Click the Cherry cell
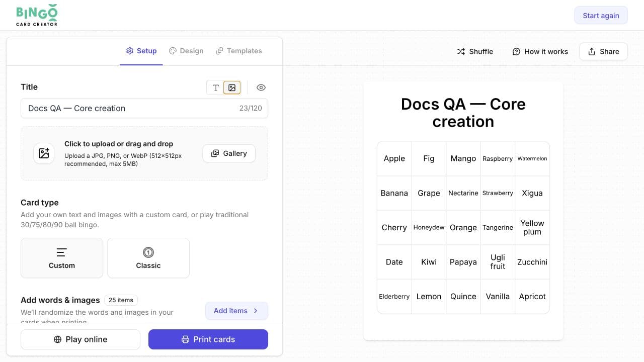 394,227
